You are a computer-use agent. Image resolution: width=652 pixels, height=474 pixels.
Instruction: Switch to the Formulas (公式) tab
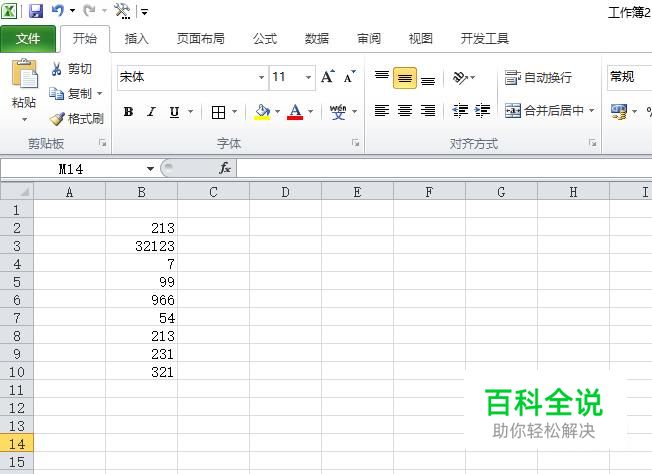point(265,39)
